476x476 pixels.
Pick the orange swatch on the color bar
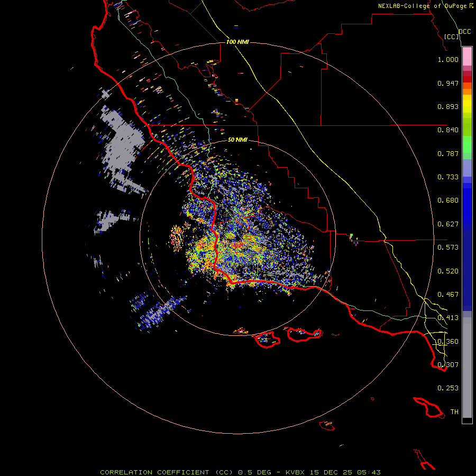467,91
